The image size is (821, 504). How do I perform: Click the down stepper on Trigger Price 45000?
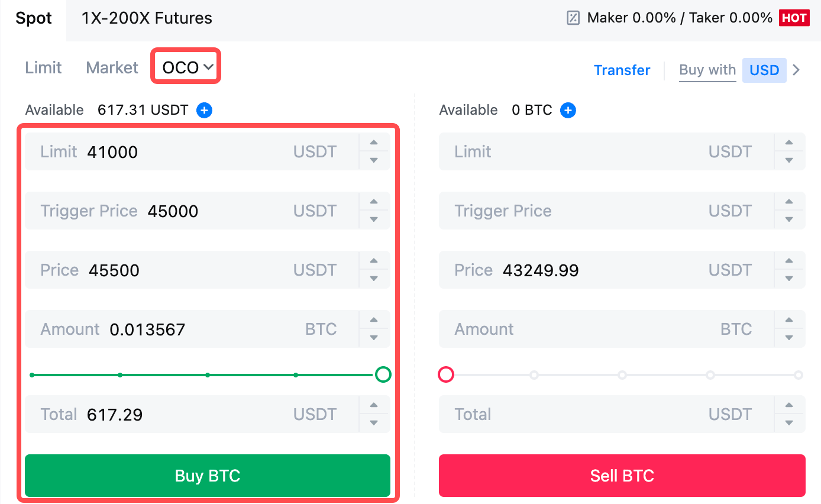click(x=374, y=219)
